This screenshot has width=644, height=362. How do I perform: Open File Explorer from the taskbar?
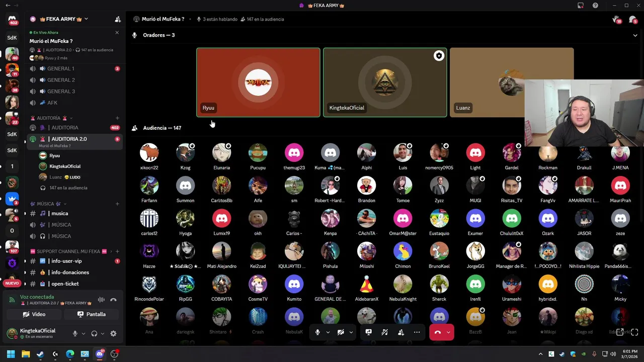(x=26, y=354)
